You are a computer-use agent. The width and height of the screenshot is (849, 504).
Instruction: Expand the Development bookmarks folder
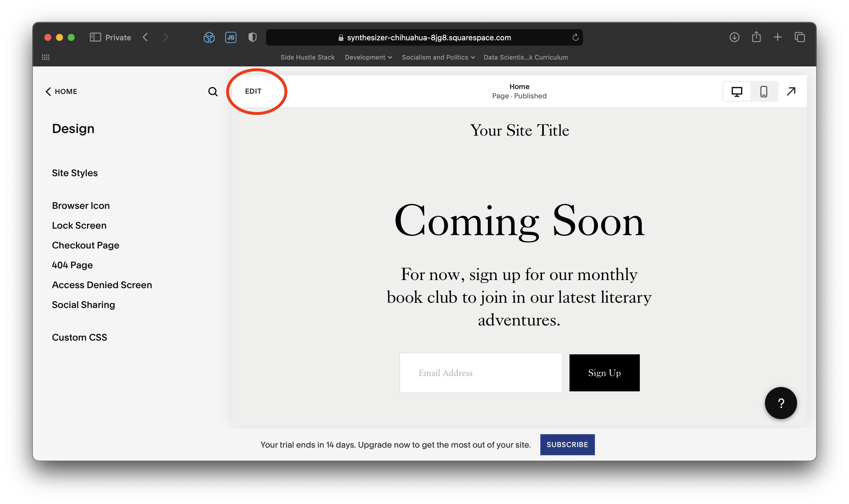click(x=368, y=57)
